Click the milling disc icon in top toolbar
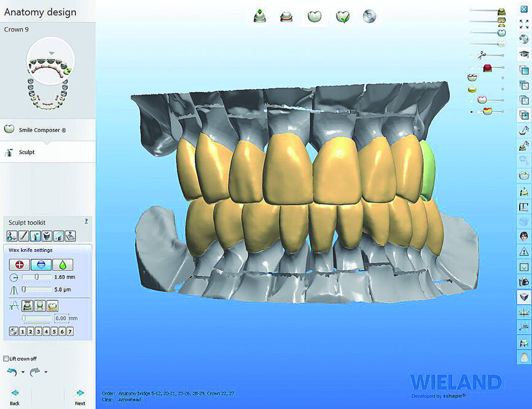This screenshot has height=409, width=532. tap(369, 15)
